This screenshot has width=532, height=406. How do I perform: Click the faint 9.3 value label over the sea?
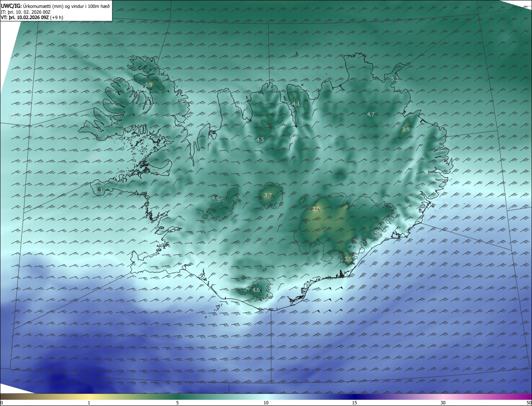tap(12, 117)
